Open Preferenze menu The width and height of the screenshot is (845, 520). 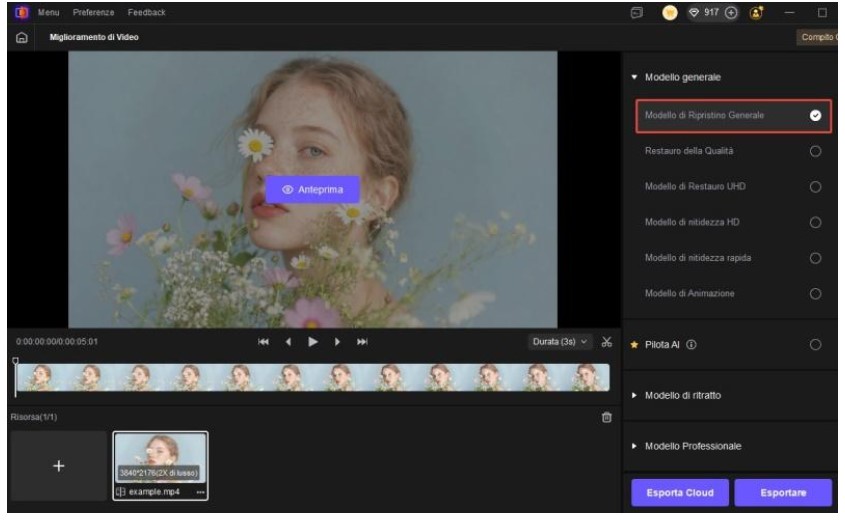pos(93,12)
